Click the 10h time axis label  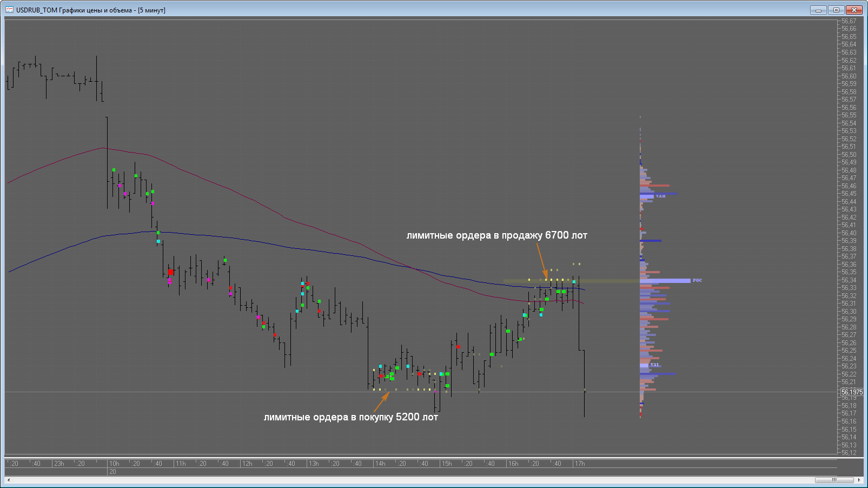(x=114, y=464)
